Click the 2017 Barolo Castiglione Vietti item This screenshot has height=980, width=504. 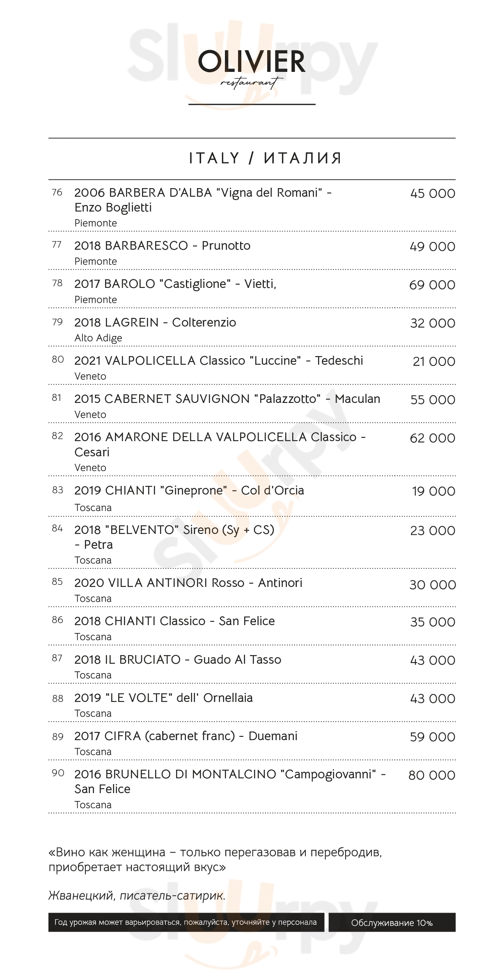(175, 284)
